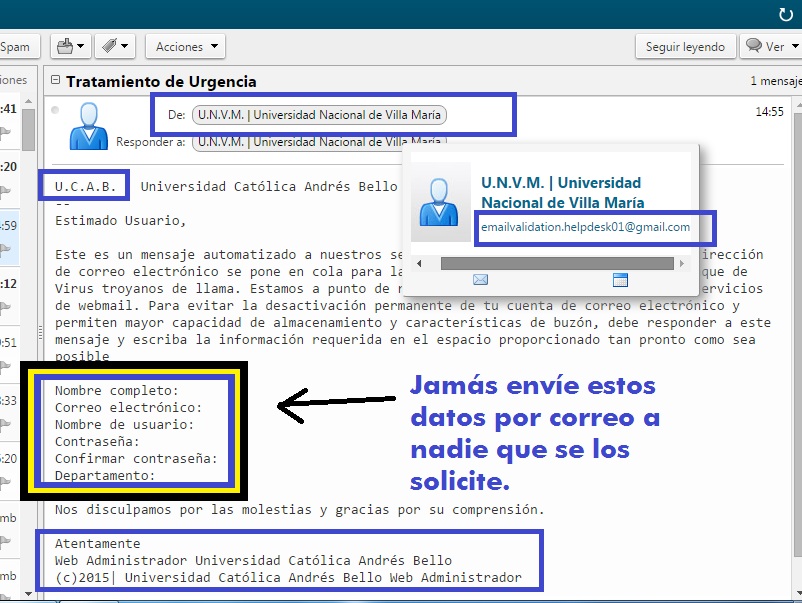Viewport: 802px width, 603px height.
Task: Click the text Estimado Usuario,
Action: (120, 220)
